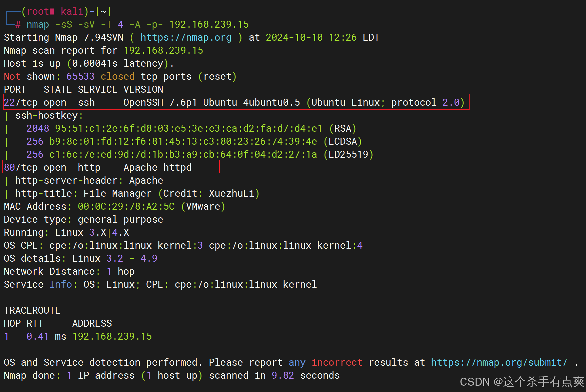This screenshot has width=586, height=392.
Task: Click the '-p-' option in the command
Action: pyautogui.click(x=155, y=25)
